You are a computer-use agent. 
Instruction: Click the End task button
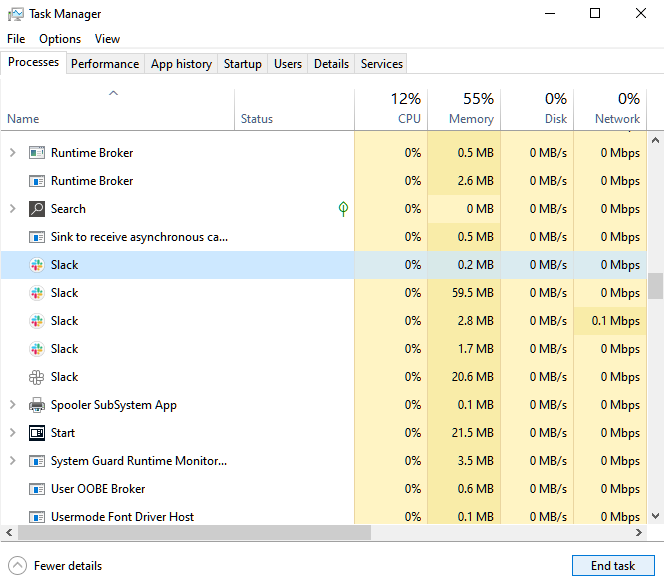tap(613, 566)
